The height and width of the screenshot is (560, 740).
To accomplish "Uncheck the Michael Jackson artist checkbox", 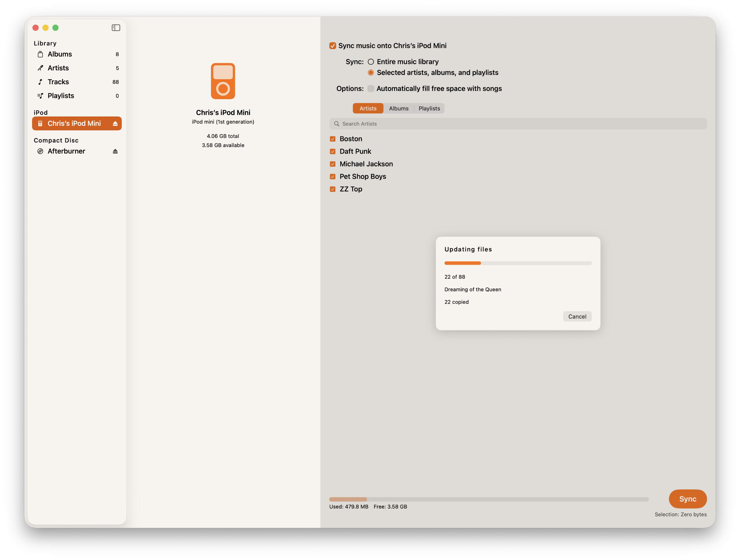I will pyautogui.click(x=332, y=164).
